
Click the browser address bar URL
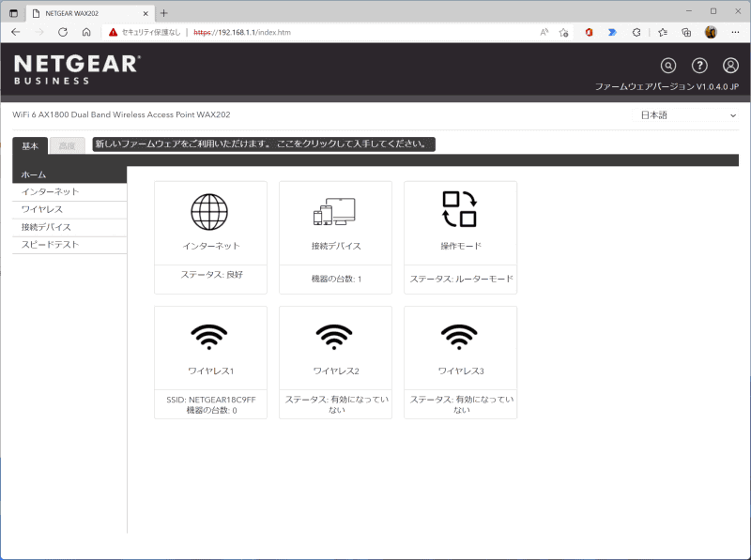point(242,33)
